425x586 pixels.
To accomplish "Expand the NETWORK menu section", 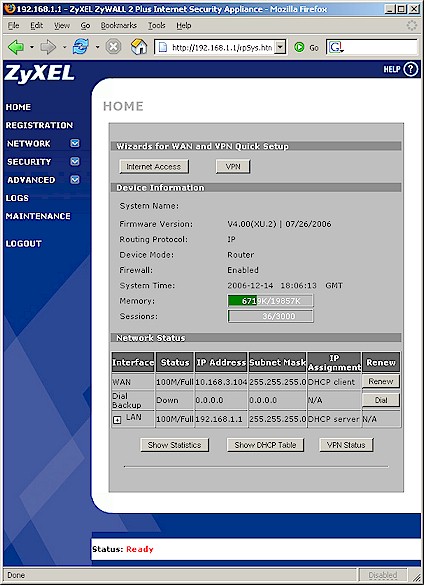I will tap(75, 143).
